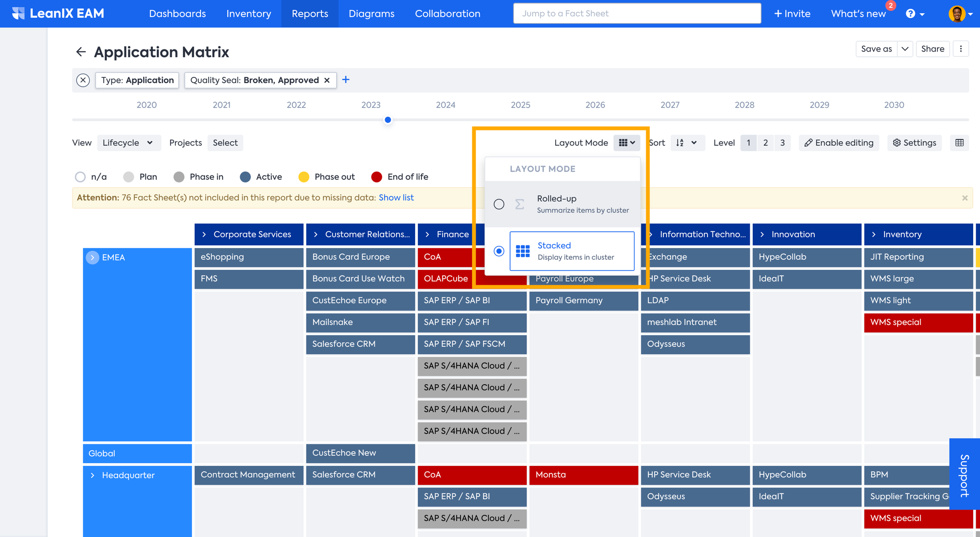
Task: Click the Enable editing button
Action: (839, 143)
